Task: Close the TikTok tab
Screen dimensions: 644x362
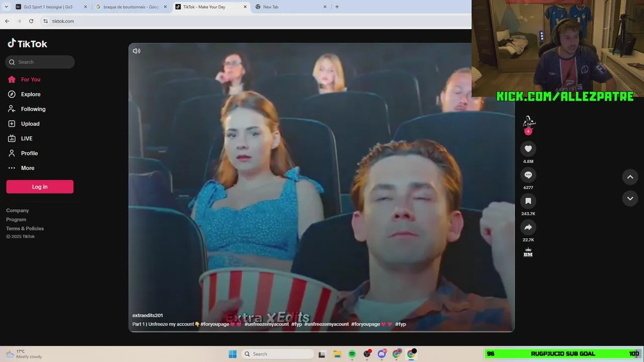Action: (x=245, y=7)
